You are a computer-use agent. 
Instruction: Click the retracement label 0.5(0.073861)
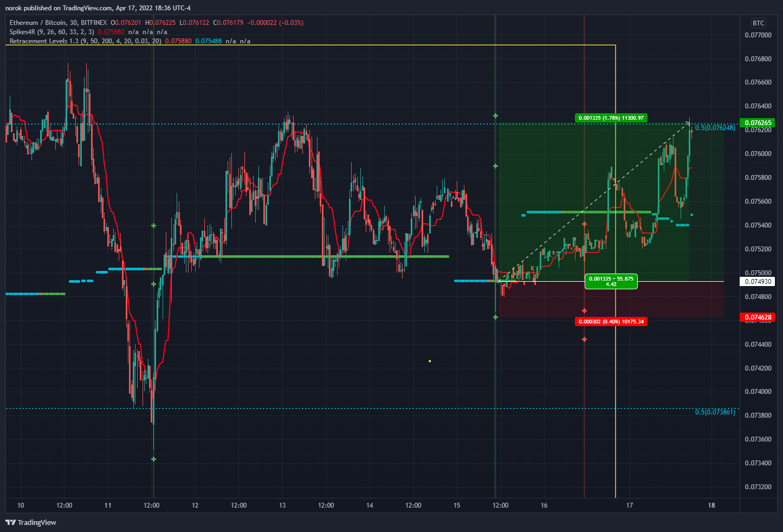click(x=715, y=412)
